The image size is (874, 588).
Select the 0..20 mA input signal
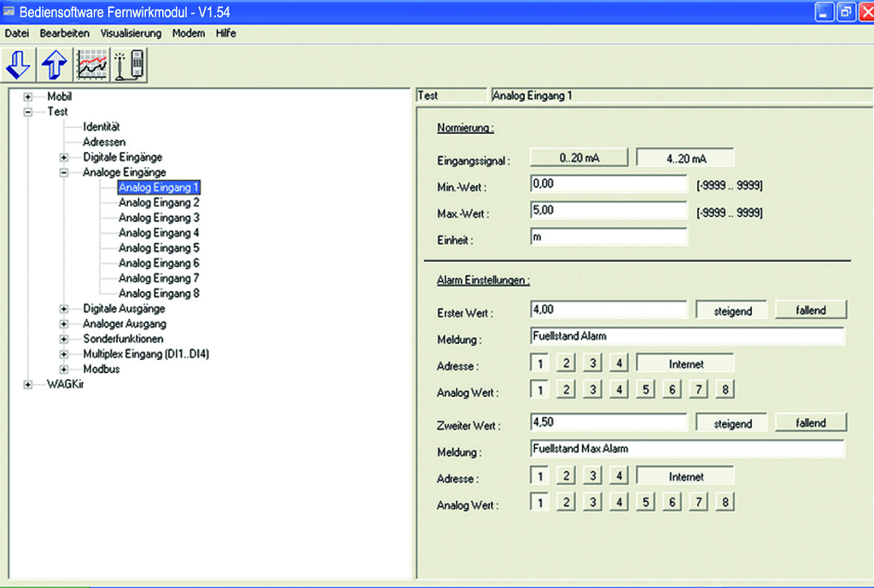[580, 159]
